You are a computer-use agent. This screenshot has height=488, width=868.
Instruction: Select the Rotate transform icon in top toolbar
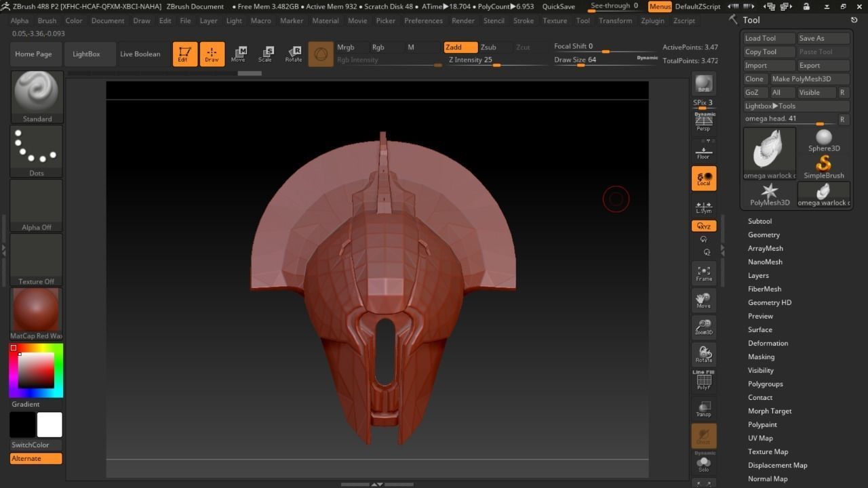tap(293, 54)
